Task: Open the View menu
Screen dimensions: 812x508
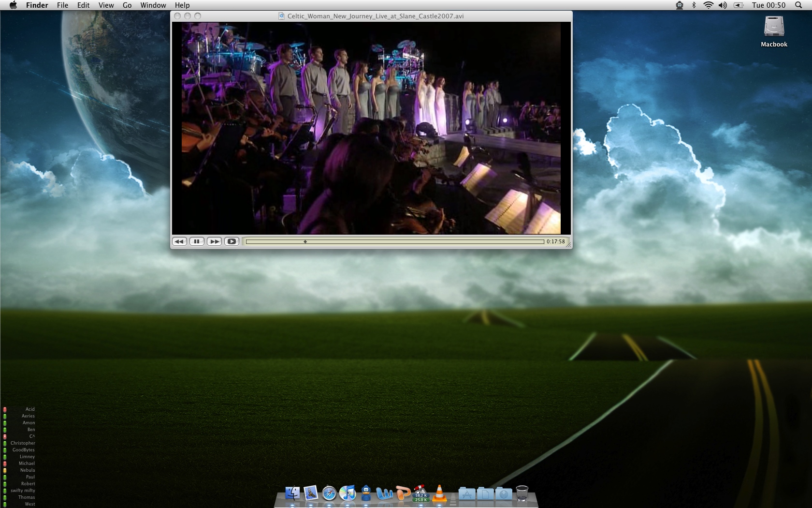Action: pyautogui.click(x=106, y=5)
